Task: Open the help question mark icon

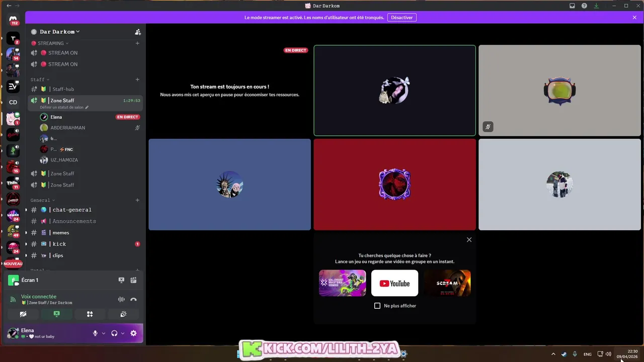Action: coord(584,6)
